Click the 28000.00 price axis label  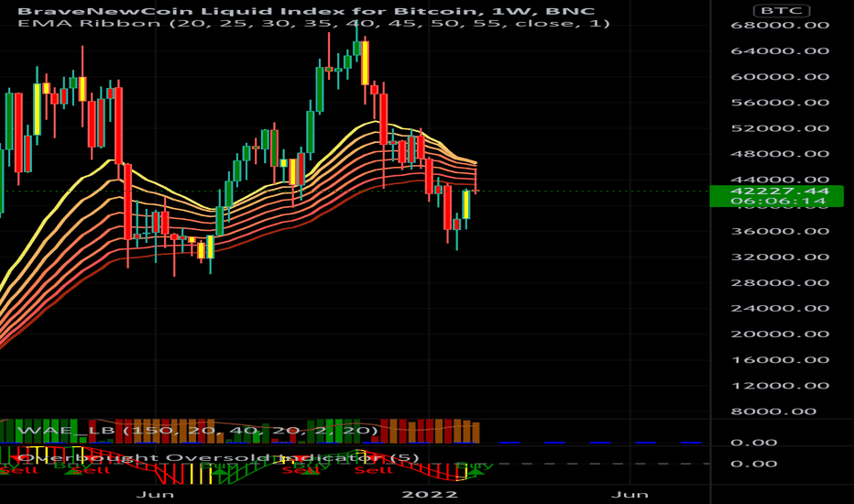[780, 282]
